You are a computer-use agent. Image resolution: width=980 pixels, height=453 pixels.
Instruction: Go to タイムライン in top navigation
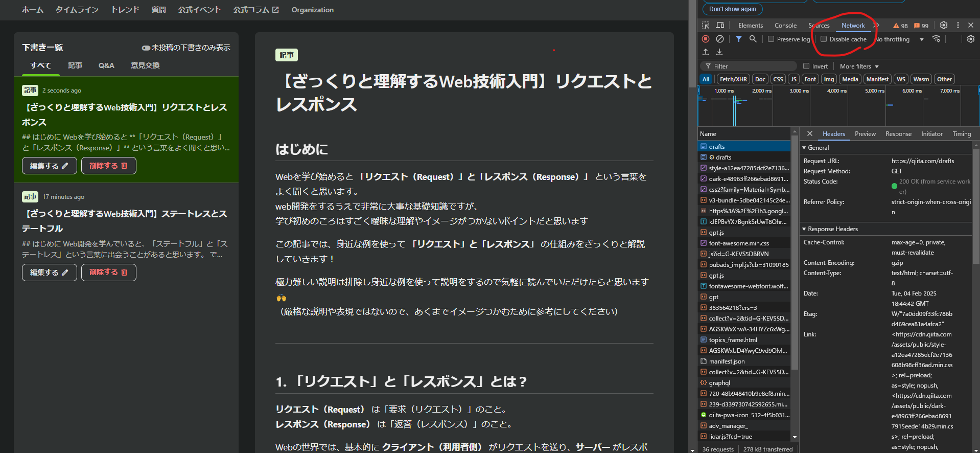77,10
